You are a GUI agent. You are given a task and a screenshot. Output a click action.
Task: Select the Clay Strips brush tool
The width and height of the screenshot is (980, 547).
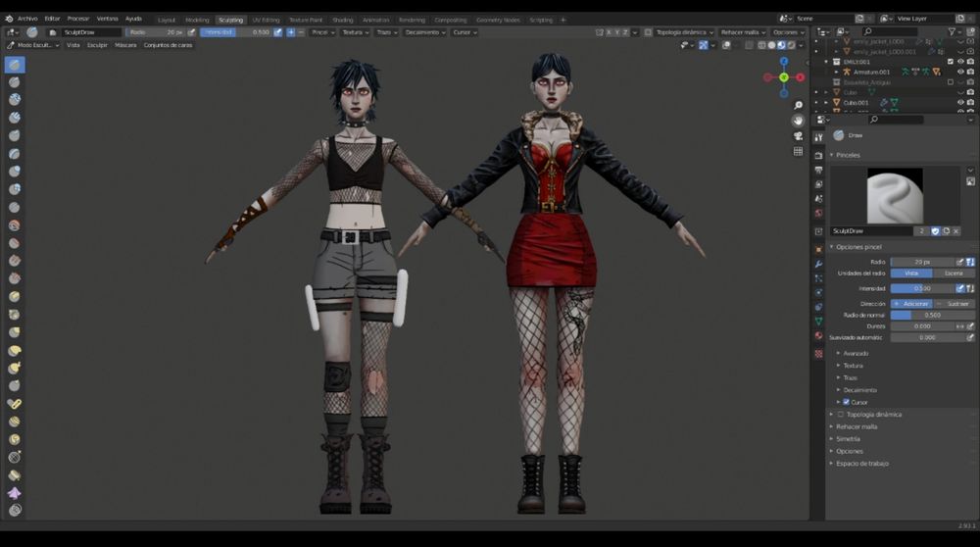(x=15, y=118)
